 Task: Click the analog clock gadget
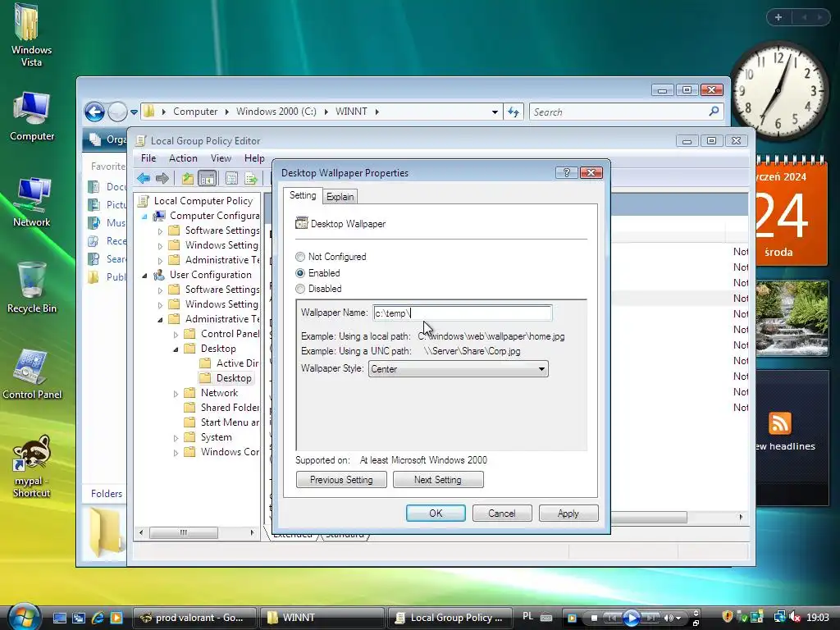(x=779, y=91)
